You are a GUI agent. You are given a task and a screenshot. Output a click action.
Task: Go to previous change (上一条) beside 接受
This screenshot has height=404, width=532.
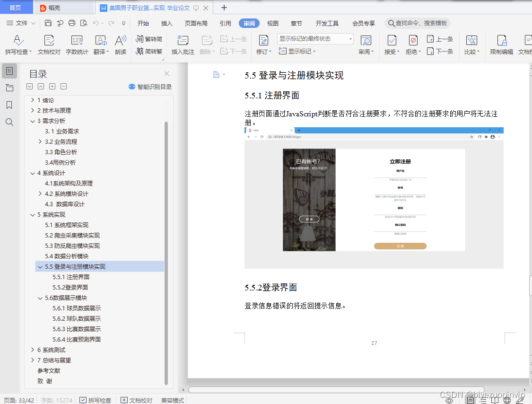coord(440,39)
